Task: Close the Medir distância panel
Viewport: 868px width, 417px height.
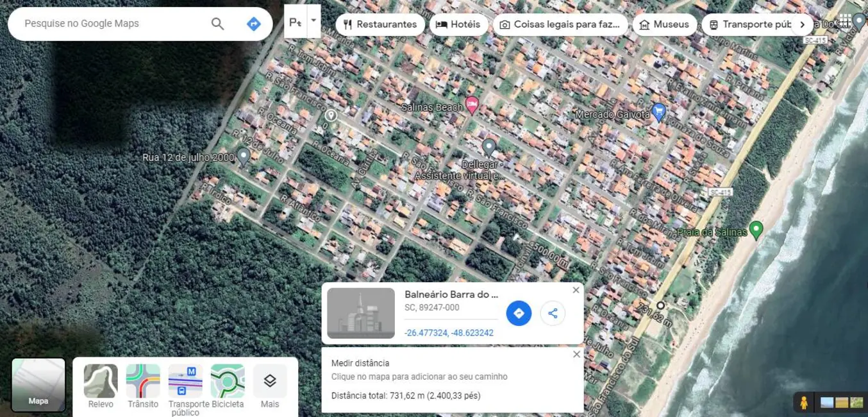Action: [x=576, y=354]
